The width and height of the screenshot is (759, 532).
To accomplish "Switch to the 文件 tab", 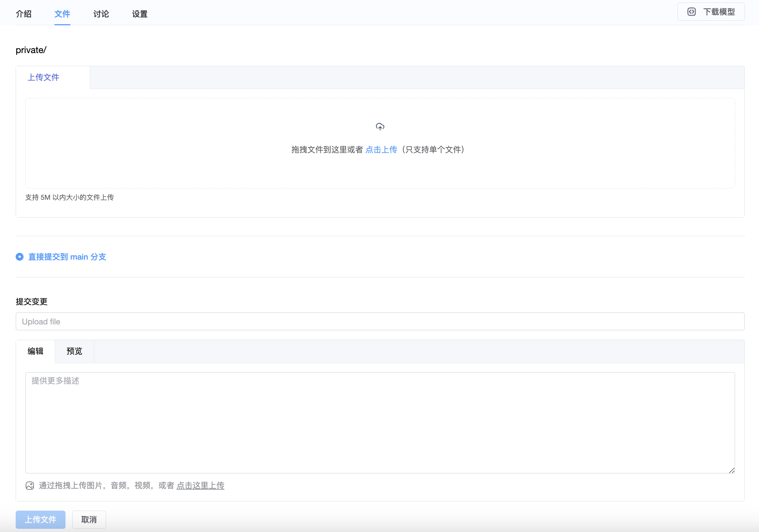I will coord(62,14).
